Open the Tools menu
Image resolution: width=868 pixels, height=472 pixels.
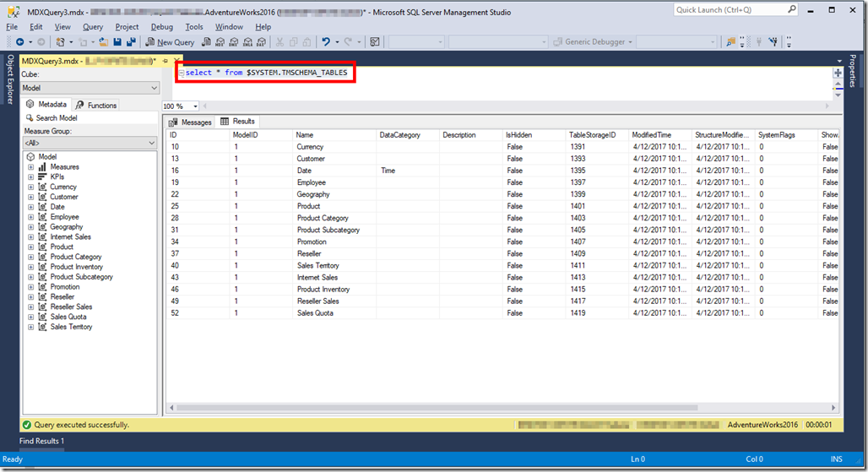[x=194, y=26]
